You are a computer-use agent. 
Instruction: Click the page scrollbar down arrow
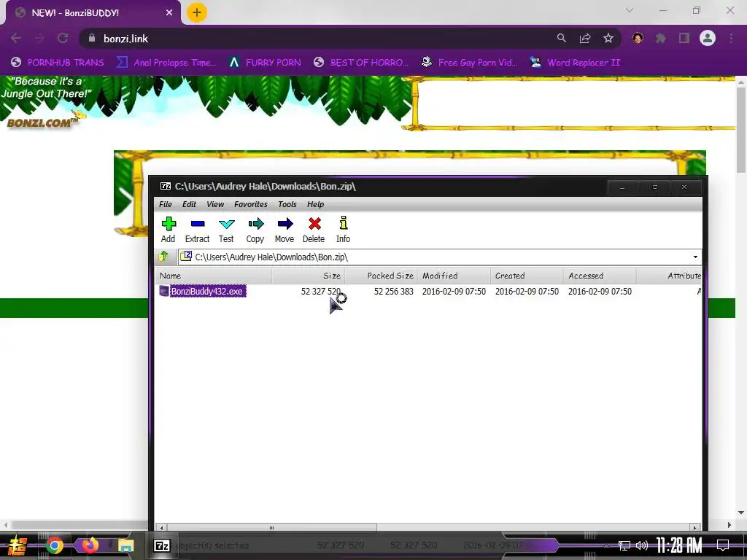coord(741,513)
